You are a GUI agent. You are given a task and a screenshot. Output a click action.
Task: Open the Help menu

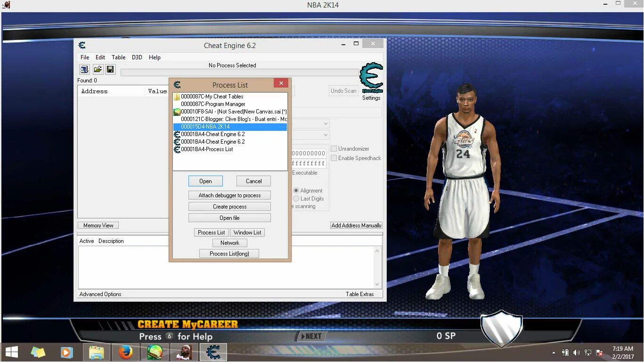point(155,57)
